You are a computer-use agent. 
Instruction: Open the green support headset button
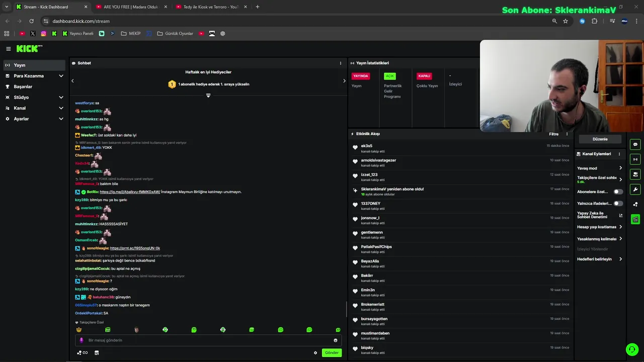click(x=631, y=349)
